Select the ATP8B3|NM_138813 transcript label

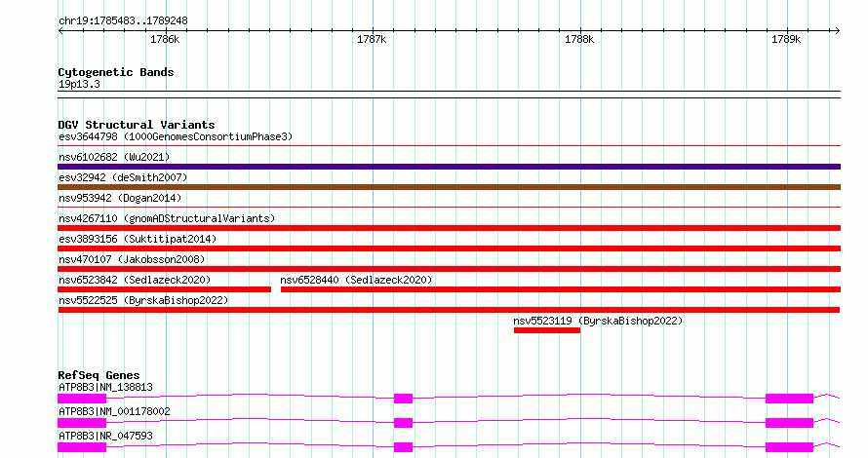[x=105, y=387]
